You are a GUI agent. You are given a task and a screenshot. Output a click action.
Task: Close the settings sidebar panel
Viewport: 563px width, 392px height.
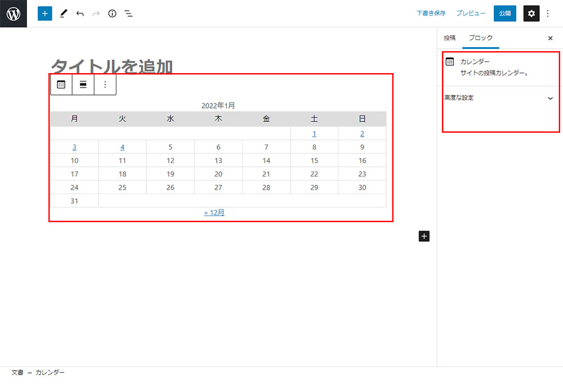(550, 38)
